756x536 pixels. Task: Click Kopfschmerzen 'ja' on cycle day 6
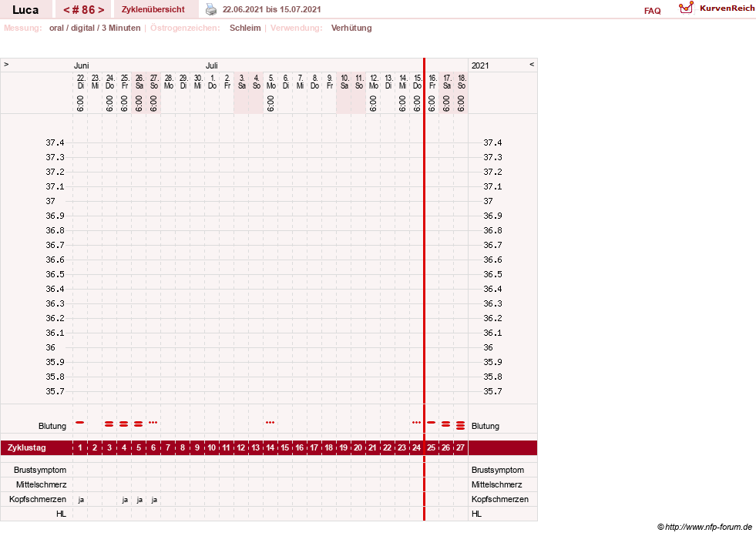[154, 500]
